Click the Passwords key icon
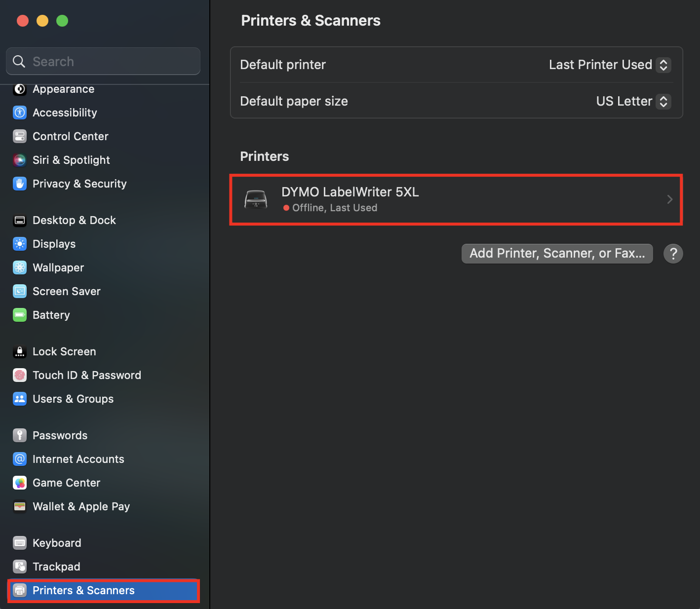The width and height of the screenshot is (700, 609). (20, 435)
